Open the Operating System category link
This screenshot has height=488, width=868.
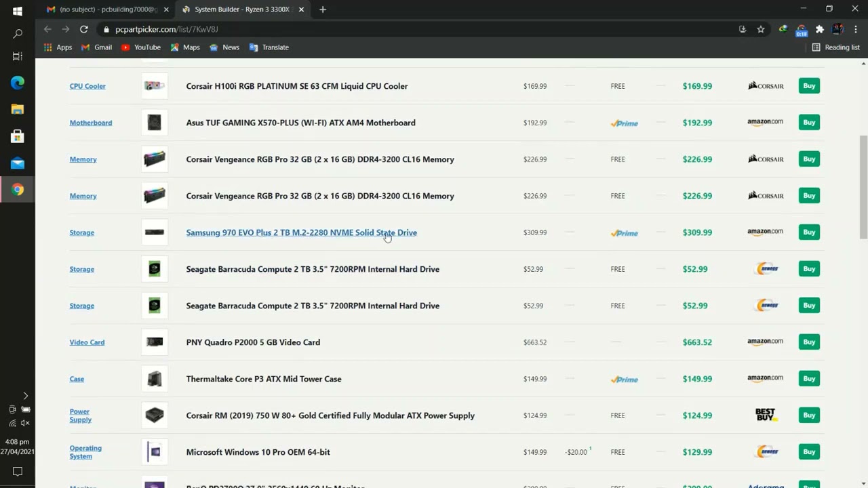[x=85, y=452]
